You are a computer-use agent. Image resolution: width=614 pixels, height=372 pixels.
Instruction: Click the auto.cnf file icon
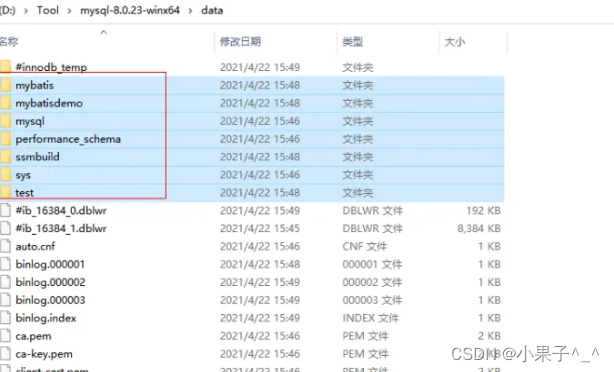pos(5,246)
